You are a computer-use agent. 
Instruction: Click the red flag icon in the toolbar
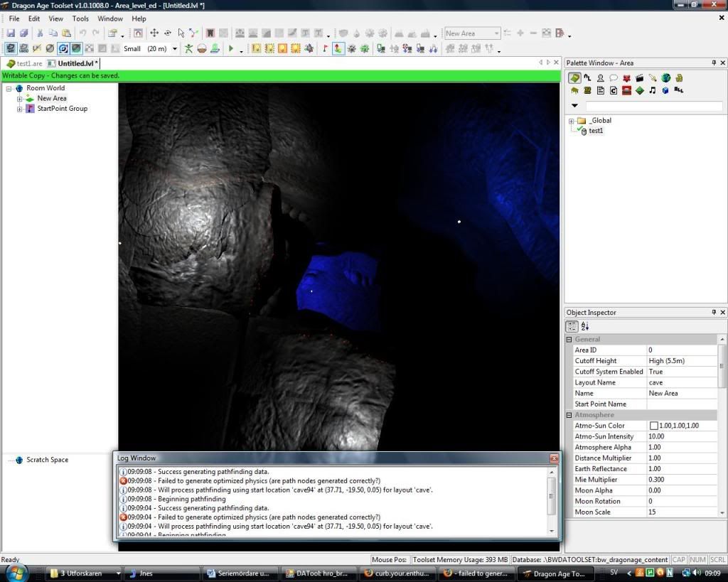point(326,48)
